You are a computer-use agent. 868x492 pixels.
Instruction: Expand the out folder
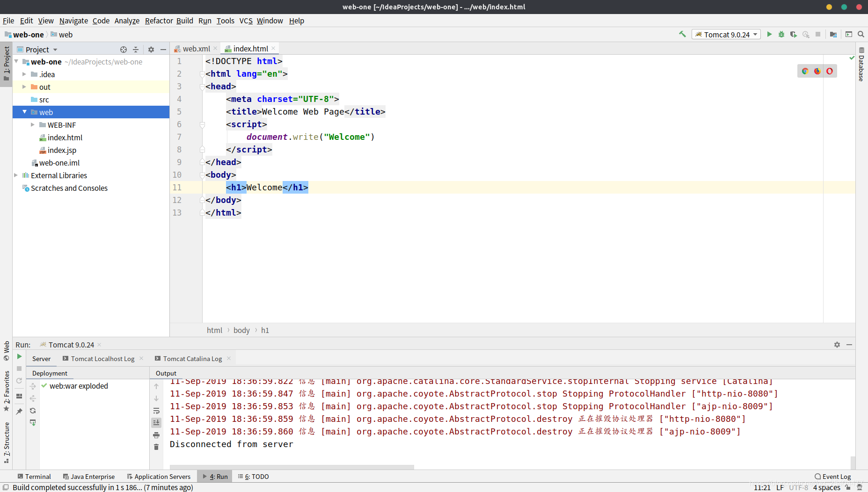pyautogui.click(x=24, y=87)
